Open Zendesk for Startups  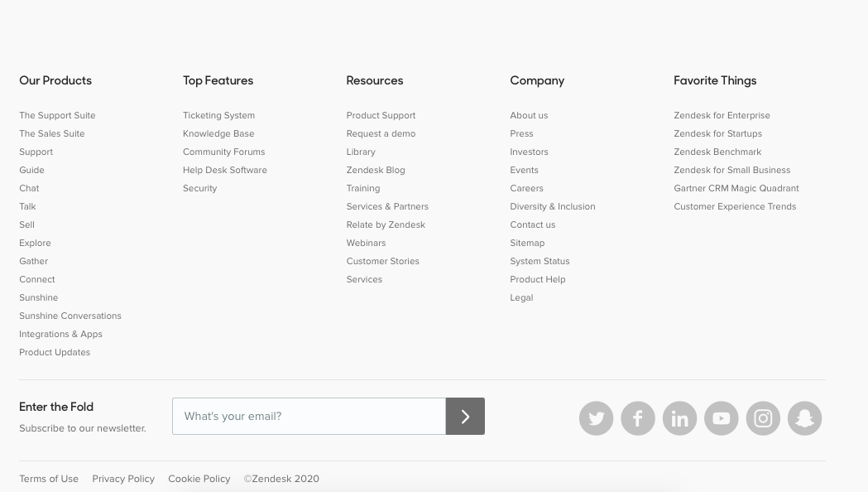tap(717, 133)
